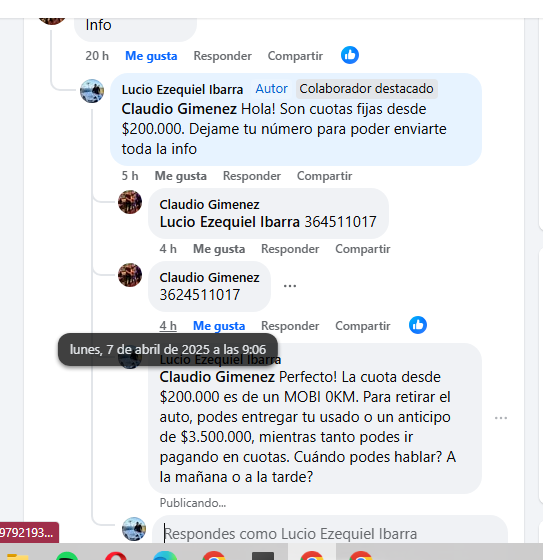Click the like reaction icon under 3624511017 comment
Image resolution: width=543 pixels, height=560 pixels.
[418, 325]
